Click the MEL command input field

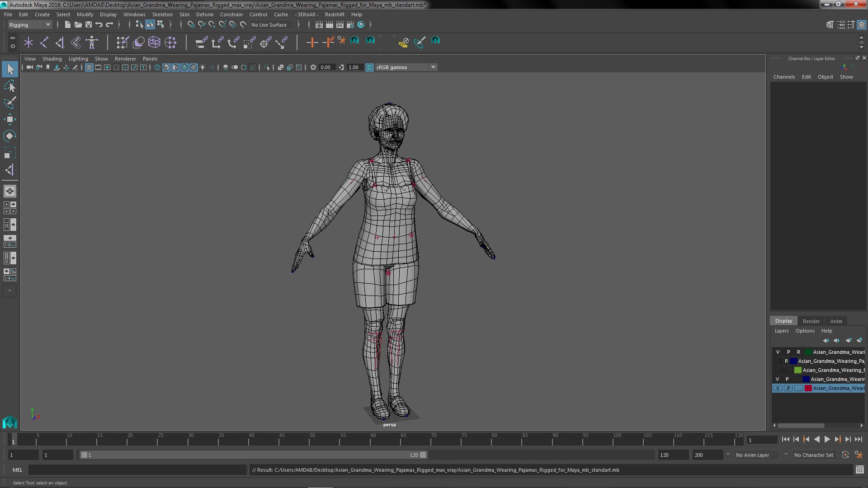tap(137, 470)
